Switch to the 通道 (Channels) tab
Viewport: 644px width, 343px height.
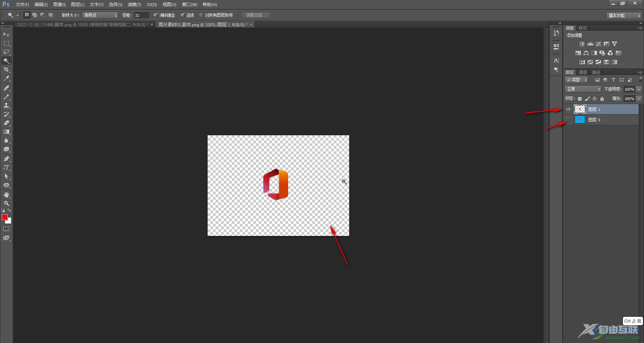pyautogui.click(x=583, y=72)
